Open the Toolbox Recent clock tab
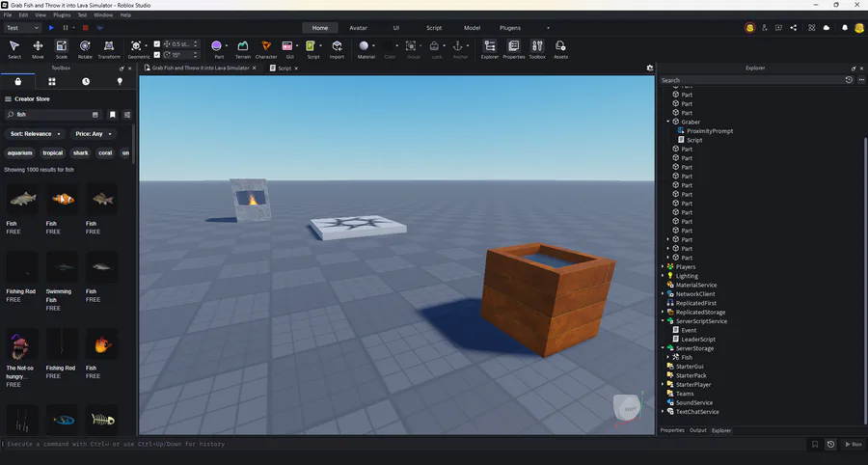This screenshot has height=465, width=868. (86, 81)
